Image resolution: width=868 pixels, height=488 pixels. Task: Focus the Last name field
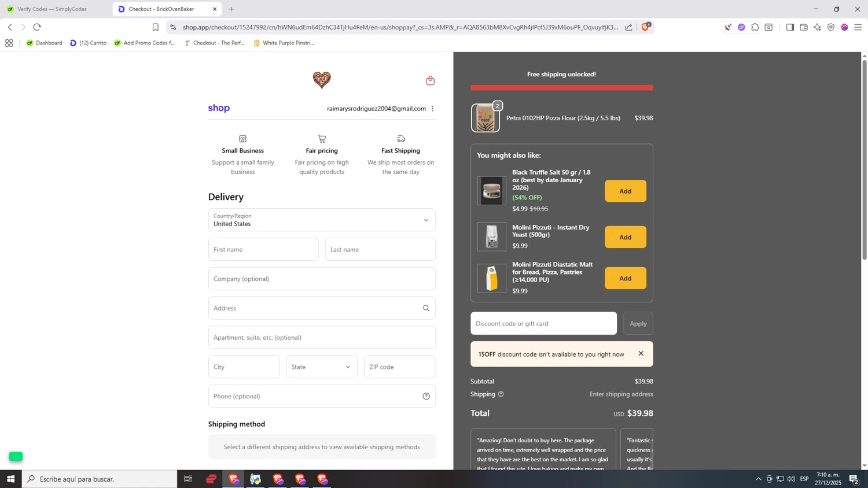click(380, 249)
